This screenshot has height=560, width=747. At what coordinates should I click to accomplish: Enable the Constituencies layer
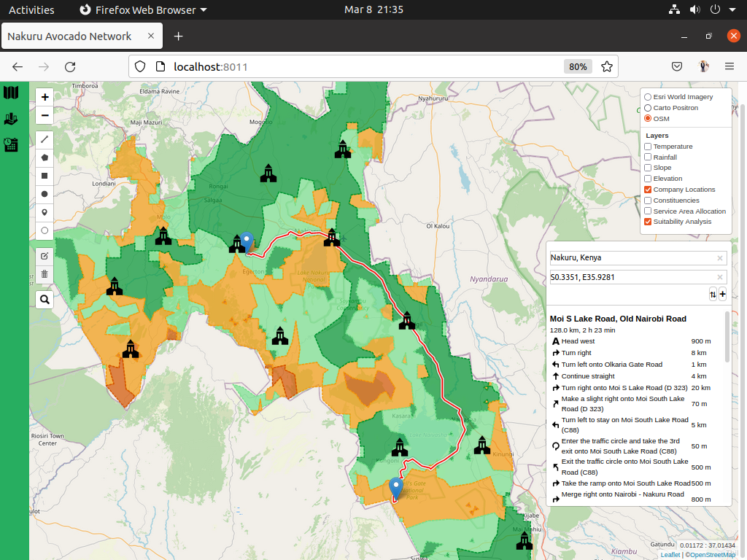tap(647, 200)
